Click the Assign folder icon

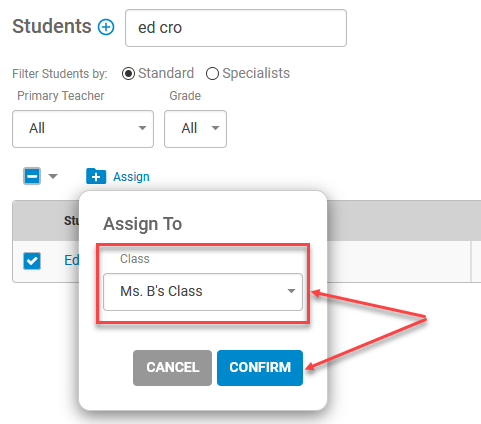pos(96,176)
